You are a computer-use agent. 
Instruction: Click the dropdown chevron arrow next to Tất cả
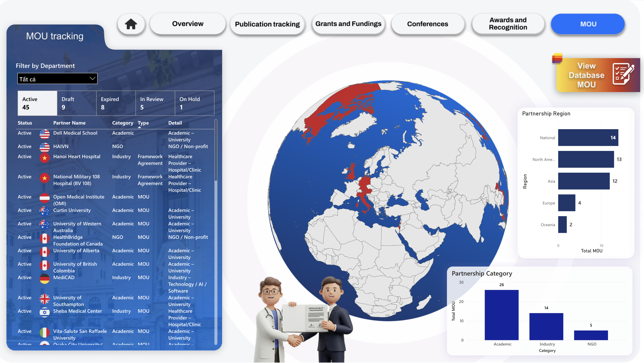point(93,78)
